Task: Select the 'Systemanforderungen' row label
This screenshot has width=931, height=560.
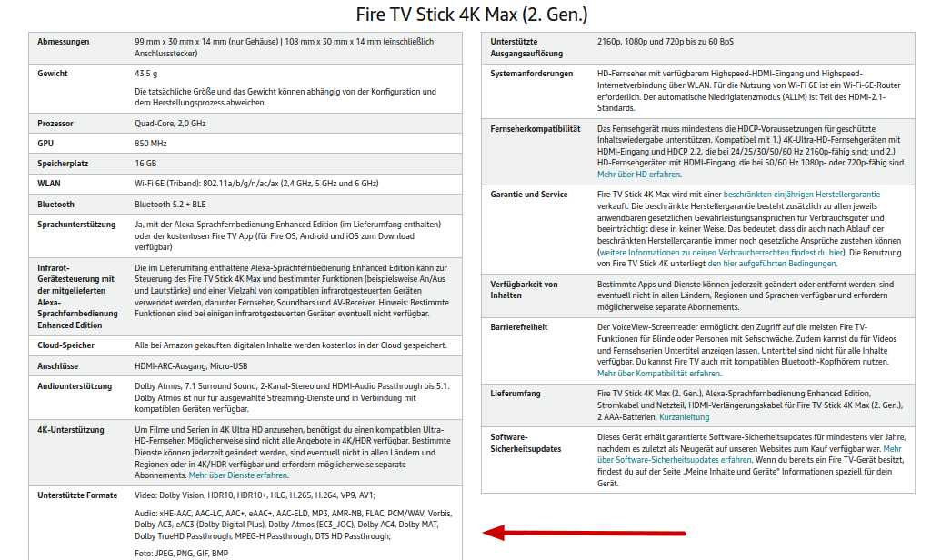Action: pos(532,74)
